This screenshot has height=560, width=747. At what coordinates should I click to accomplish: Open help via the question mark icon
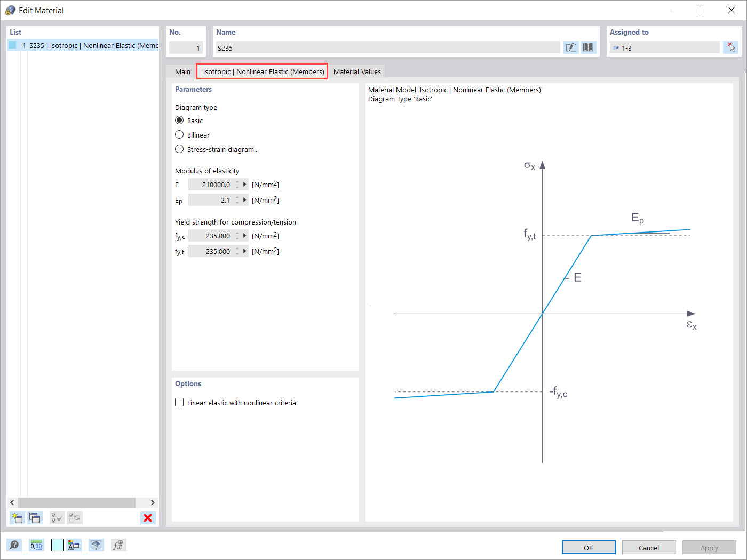click(14, 545)
